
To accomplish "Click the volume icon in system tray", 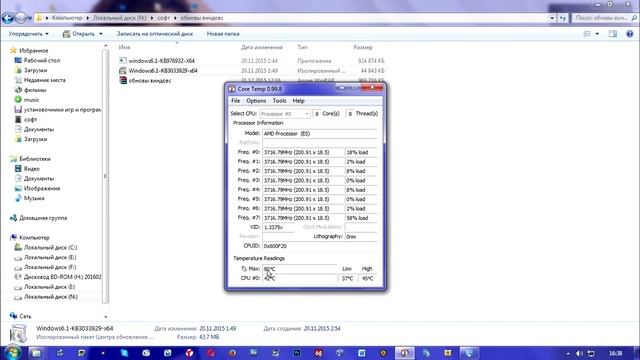I will [x=579, y=353].
